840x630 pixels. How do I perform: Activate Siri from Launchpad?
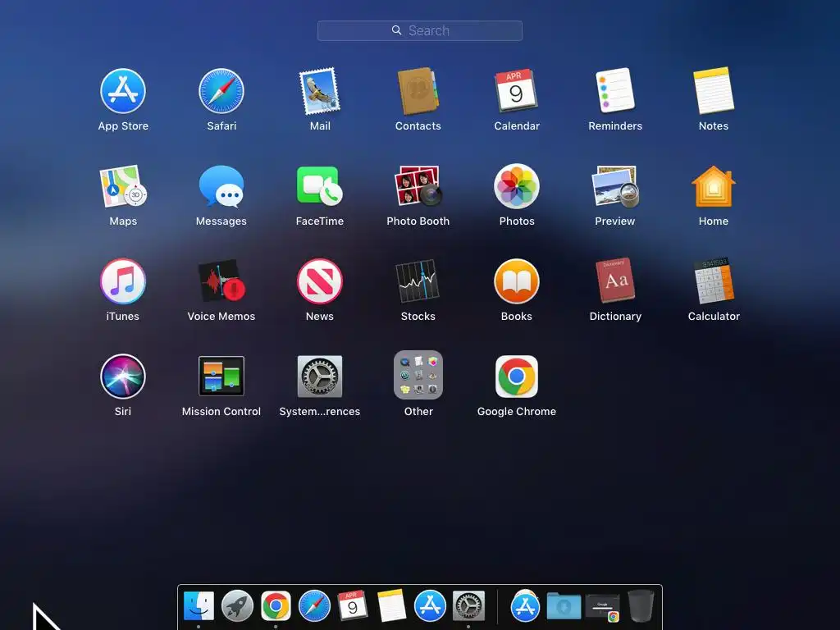pos(123,376)
